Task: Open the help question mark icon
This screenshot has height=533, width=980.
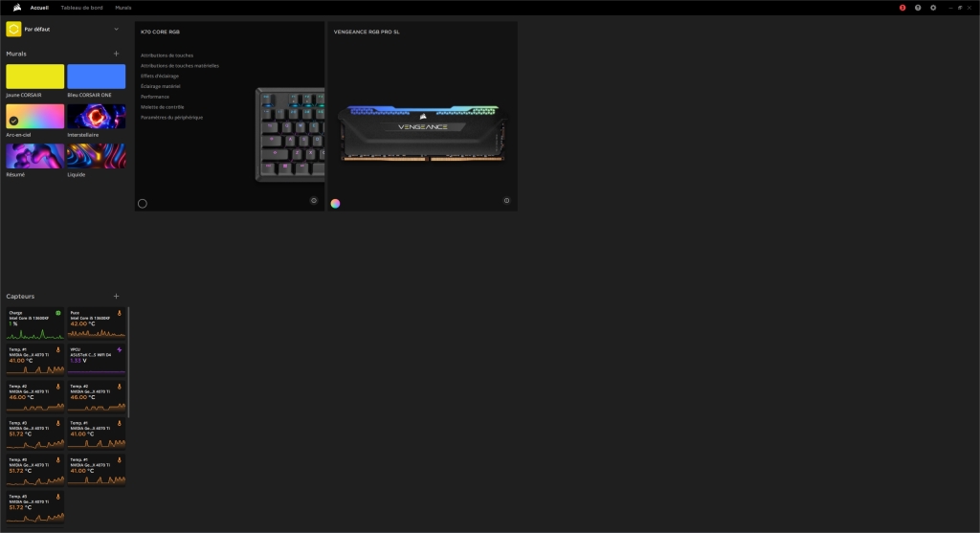Action: 918,8
